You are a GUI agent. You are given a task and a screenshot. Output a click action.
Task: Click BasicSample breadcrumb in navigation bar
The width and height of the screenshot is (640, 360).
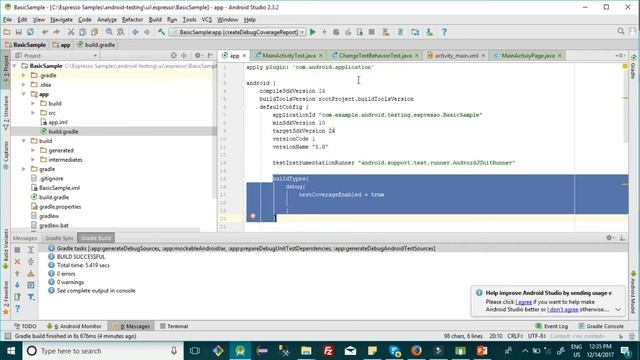(26, 45)
